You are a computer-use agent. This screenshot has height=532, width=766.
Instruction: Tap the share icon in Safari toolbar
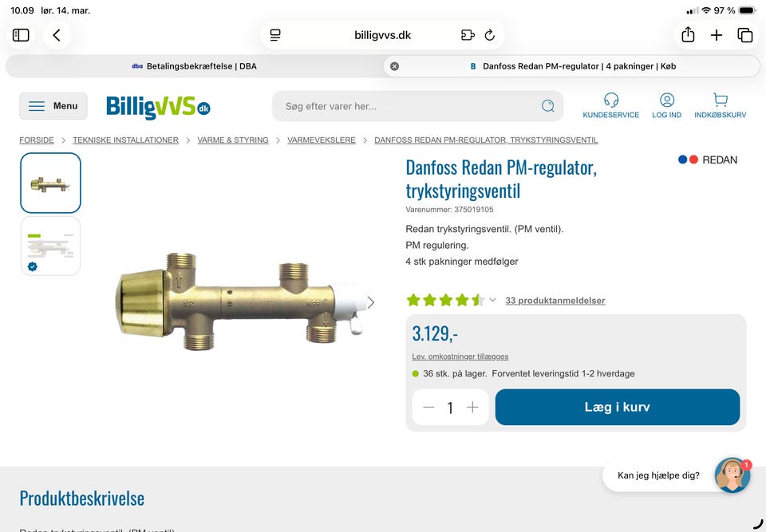point(688,34)
